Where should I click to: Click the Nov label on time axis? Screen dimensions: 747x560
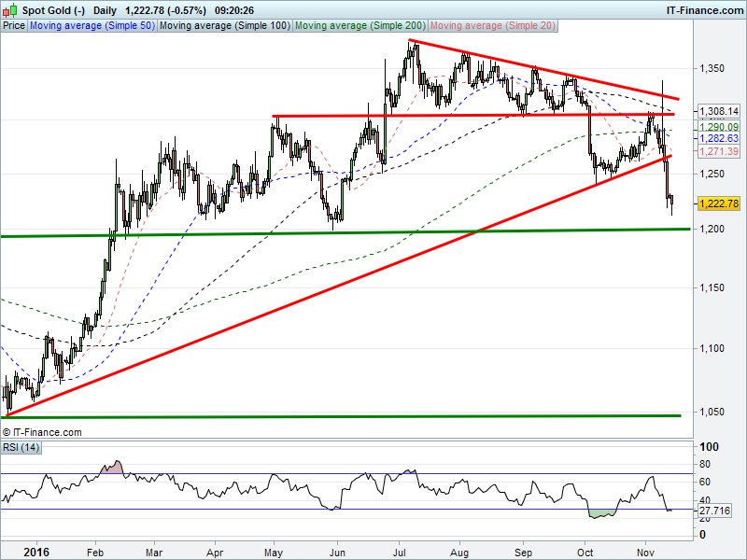[x=645, y=553]
